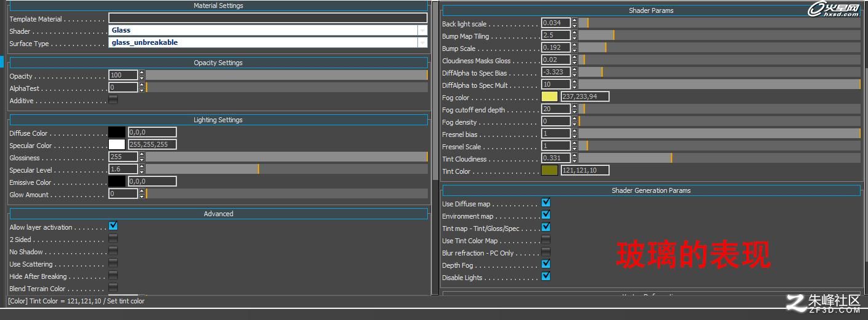The image size is (868, 320).
Task: Enable the Blend Terrain Color checkbox
Action: pyautogui.click(x=113, y=287)
